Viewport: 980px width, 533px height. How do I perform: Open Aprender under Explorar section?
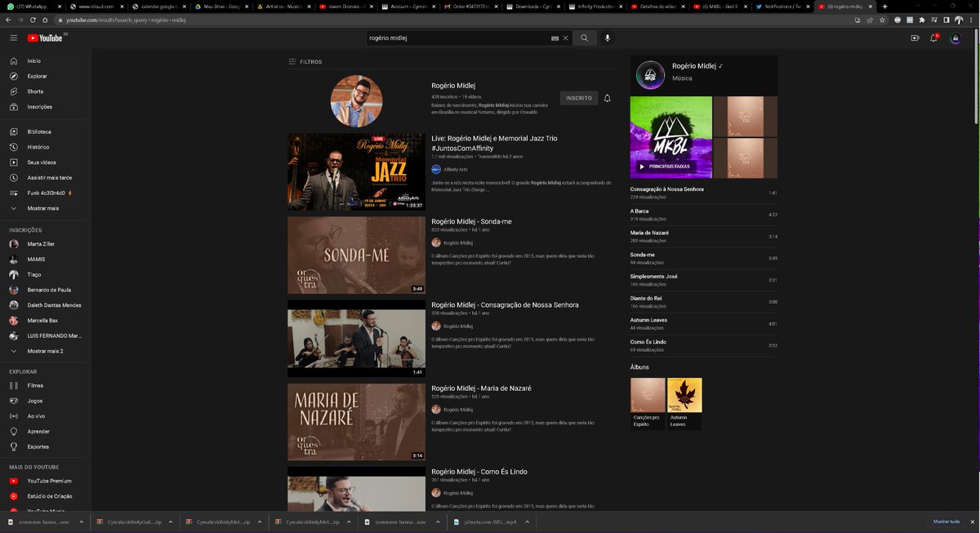46,431
